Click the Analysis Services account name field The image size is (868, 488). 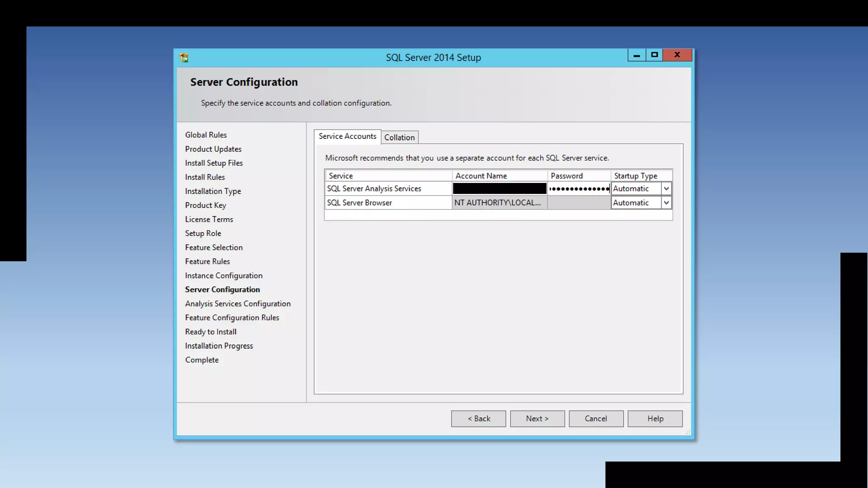tap(499, 189)
